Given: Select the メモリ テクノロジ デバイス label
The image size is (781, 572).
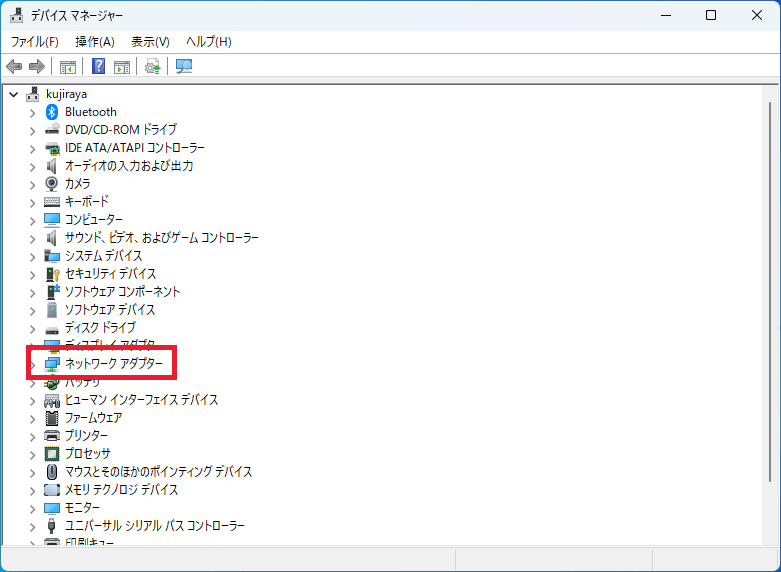Looking at the screenshot, I should pyautogui.click(x=122, y=490).
